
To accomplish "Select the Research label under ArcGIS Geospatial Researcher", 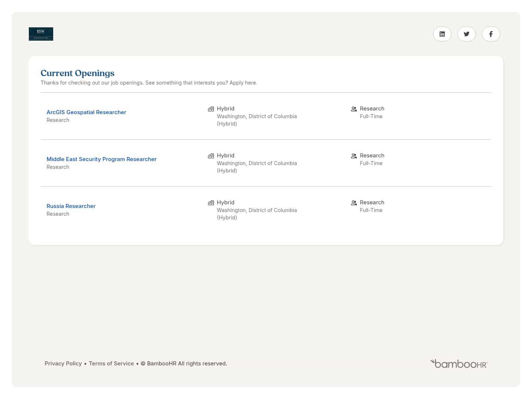I will [58, 120].
